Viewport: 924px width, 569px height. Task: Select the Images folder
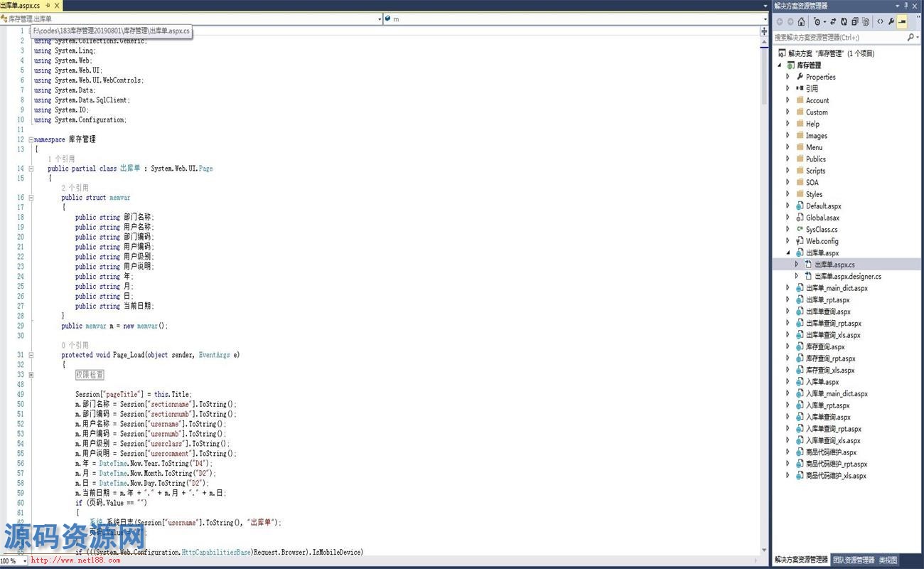tap(817, 136)
